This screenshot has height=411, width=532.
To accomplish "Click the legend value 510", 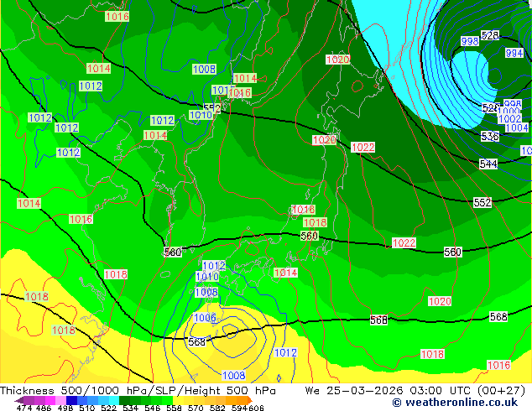I will (x=87, y=408).
